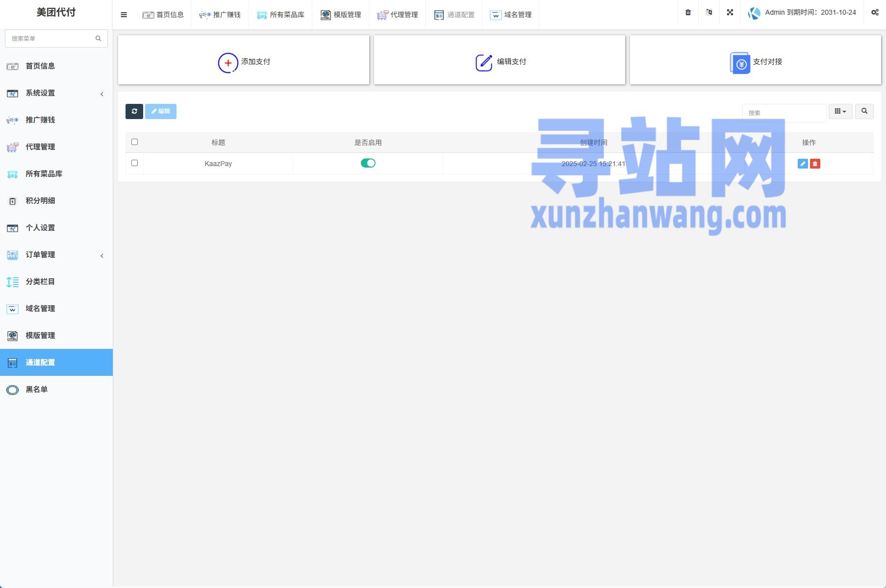Click the trash icon in top bar
Viewport: 886px width, 588px height.
[688, 12]
